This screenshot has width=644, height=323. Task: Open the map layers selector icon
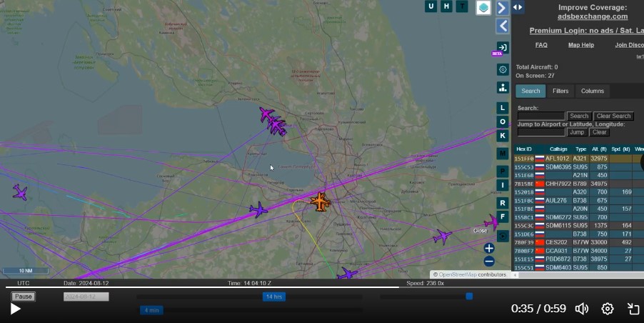pos(483,7)
